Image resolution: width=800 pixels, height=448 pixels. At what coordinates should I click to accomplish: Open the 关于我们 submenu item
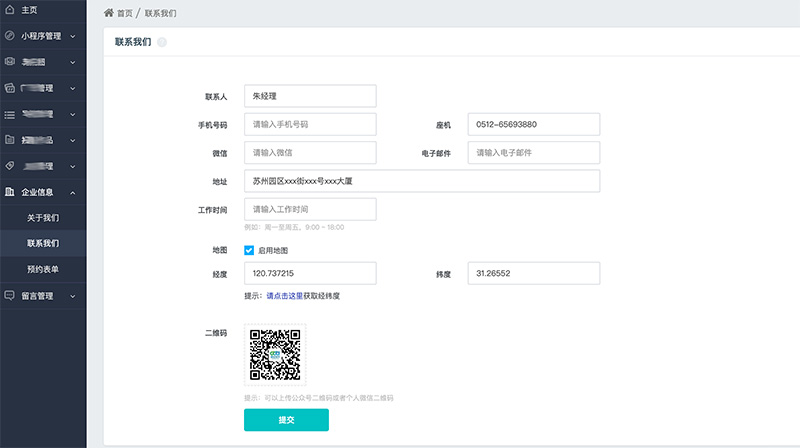click(x=43, y=218)
